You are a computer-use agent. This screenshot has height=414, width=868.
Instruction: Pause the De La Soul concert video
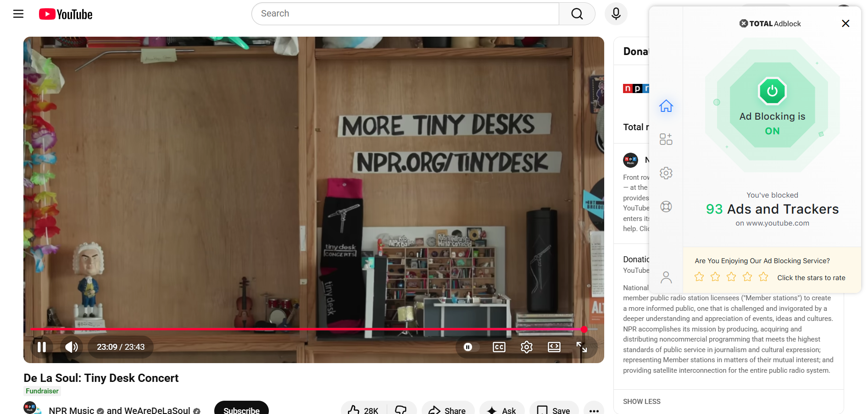point(42,347)
